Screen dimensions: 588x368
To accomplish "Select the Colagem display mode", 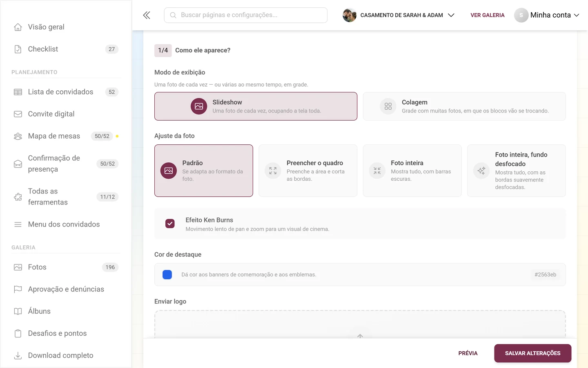I will point(464,106).
